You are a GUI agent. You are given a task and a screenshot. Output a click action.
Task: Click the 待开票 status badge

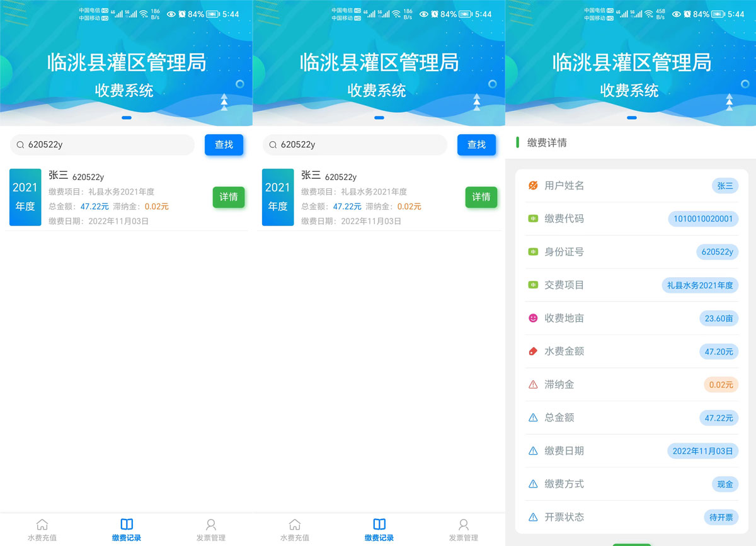721,517
